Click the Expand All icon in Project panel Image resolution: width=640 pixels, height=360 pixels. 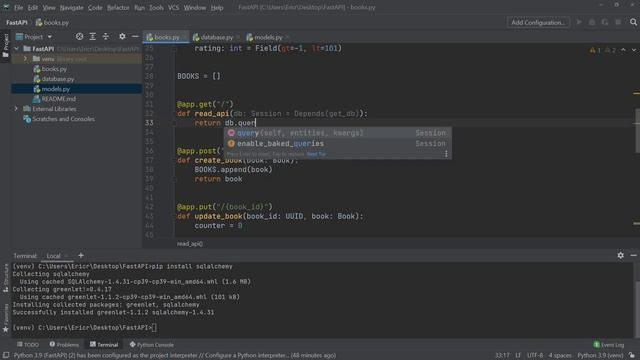coord(93,37)
